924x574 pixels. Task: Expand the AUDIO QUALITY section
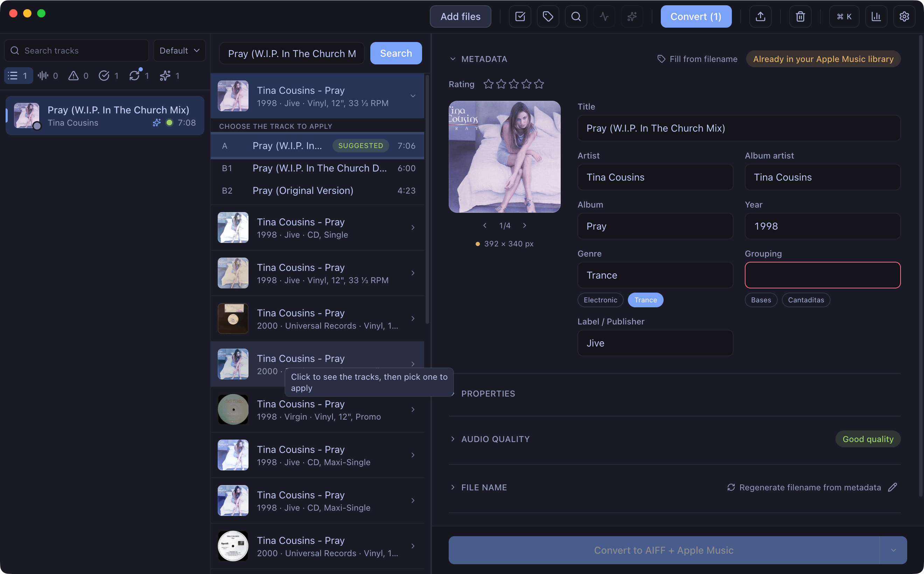tap(490, 439)
